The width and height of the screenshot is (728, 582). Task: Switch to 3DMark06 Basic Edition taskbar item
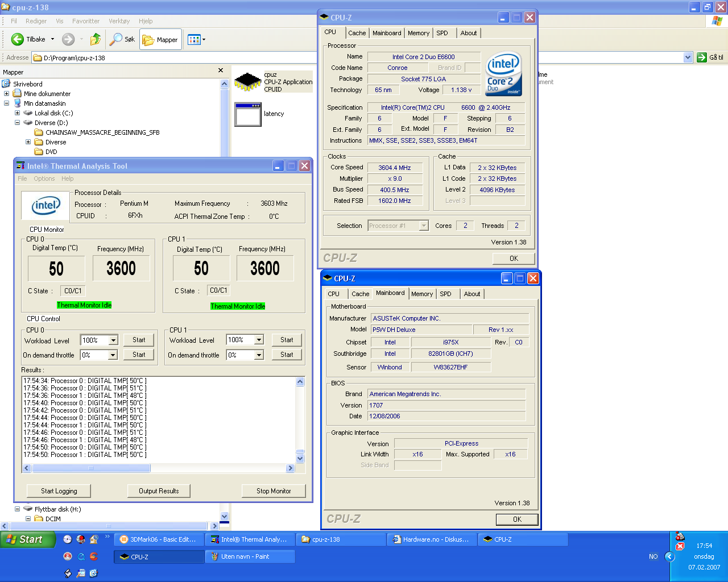158,539
